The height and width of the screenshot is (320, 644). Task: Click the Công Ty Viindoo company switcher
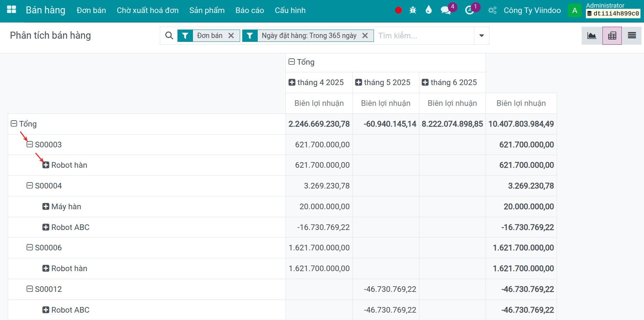click(x=532, y=10)
